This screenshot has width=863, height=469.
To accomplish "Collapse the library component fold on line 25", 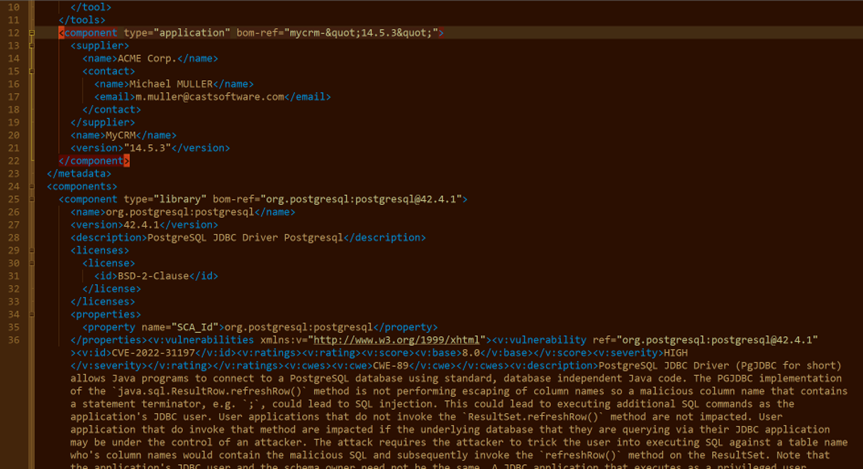I will pos(33,199).
